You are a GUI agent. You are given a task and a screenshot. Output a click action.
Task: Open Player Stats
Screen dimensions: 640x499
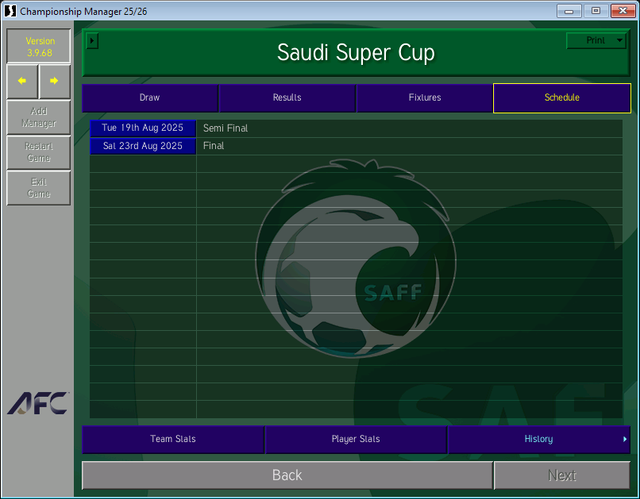356,439
